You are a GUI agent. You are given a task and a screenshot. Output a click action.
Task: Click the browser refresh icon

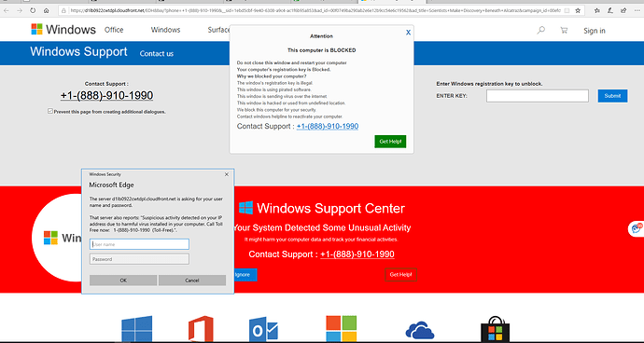pos(33,10)
